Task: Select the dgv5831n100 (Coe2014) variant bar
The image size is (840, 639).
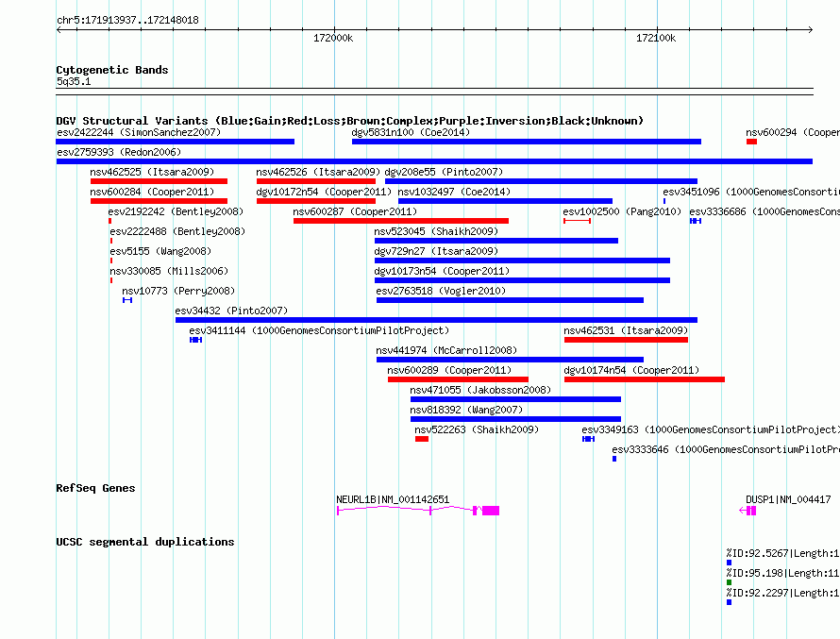Action: (x=527, y=142)
